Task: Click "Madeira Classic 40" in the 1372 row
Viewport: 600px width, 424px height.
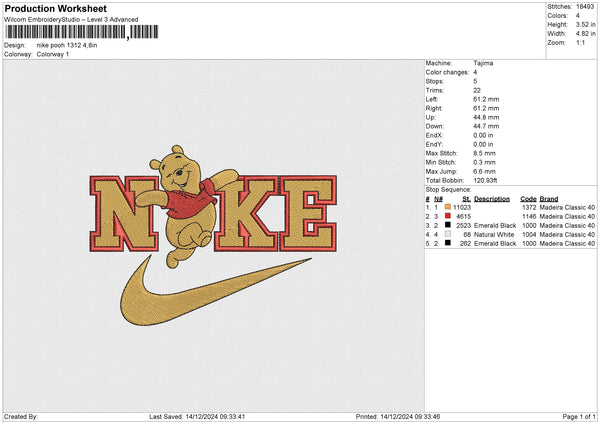Action: coord(567,207)
